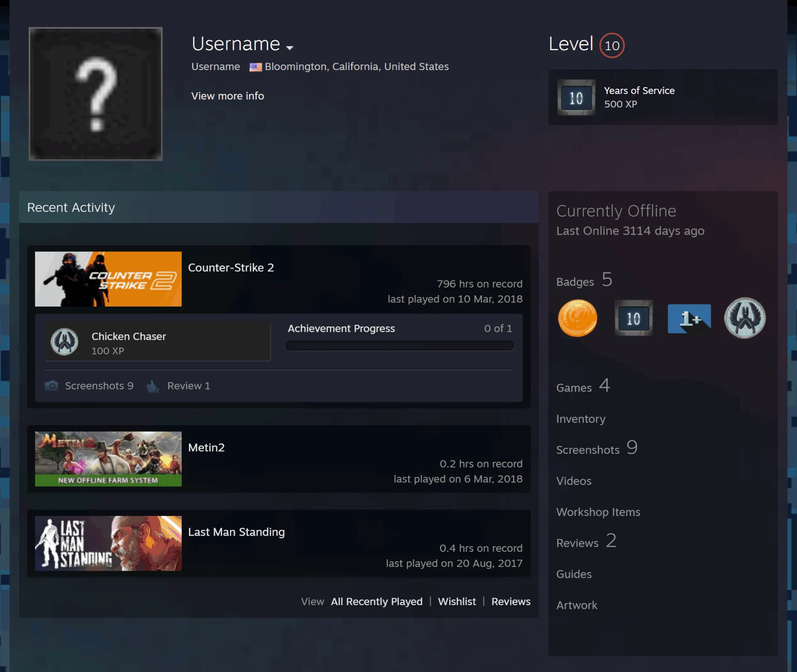Click the Recent Activity header
The width and height of the screenshot is (797, 672).
279,207
